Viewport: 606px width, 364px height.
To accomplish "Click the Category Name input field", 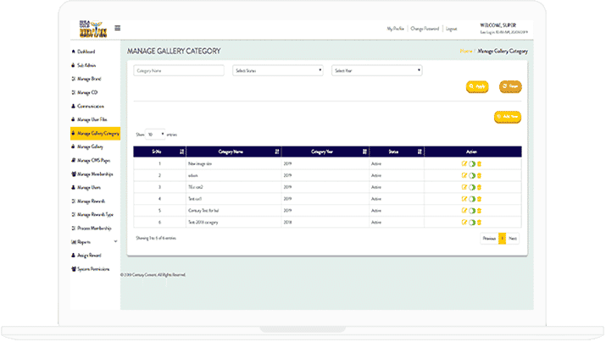I will [x=179, y=71].
